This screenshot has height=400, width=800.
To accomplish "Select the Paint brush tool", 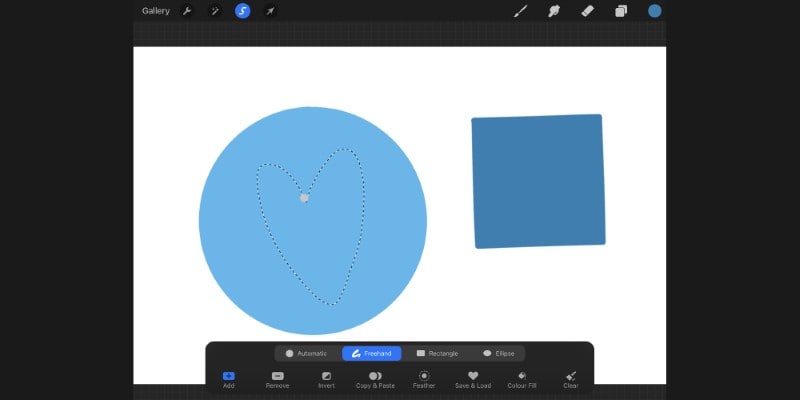I will [520, 11].
